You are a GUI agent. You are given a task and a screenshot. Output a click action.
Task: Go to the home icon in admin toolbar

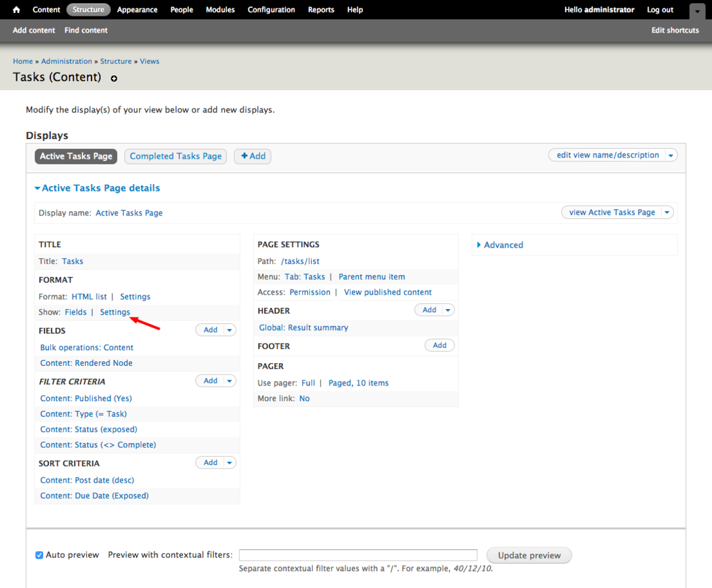tap(16, 10)
